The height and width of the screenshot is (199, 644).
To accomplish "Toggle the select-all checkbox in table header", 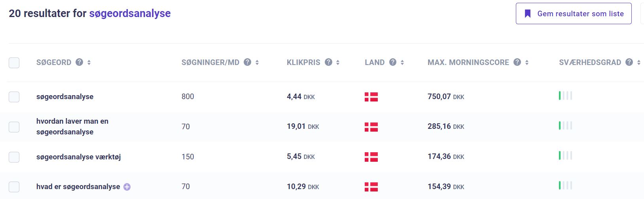I will (x=14, y=63).
